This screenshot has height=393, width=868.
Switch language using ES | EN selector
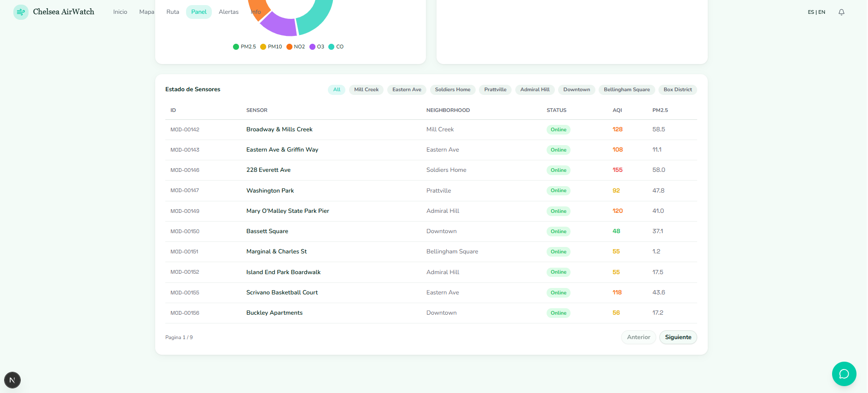pyautogui.click(x=816, y=12)
